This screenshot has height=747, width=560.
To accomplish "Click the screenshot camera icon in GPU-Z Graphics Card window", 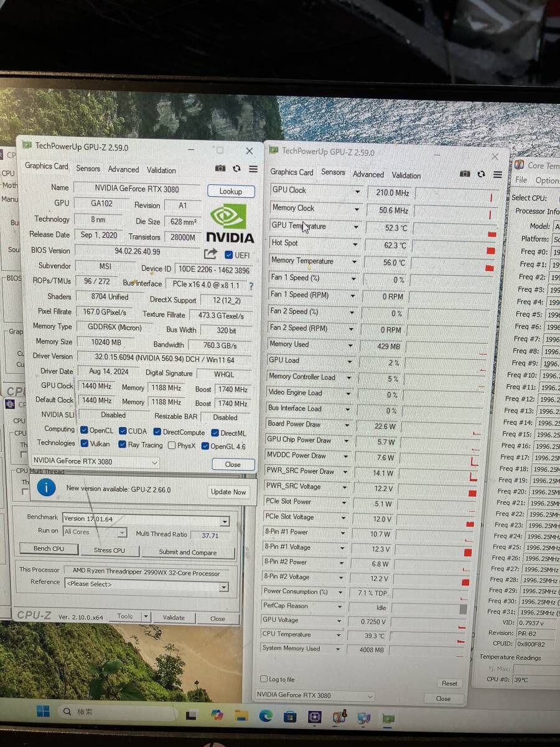I will tap(220, 169).
